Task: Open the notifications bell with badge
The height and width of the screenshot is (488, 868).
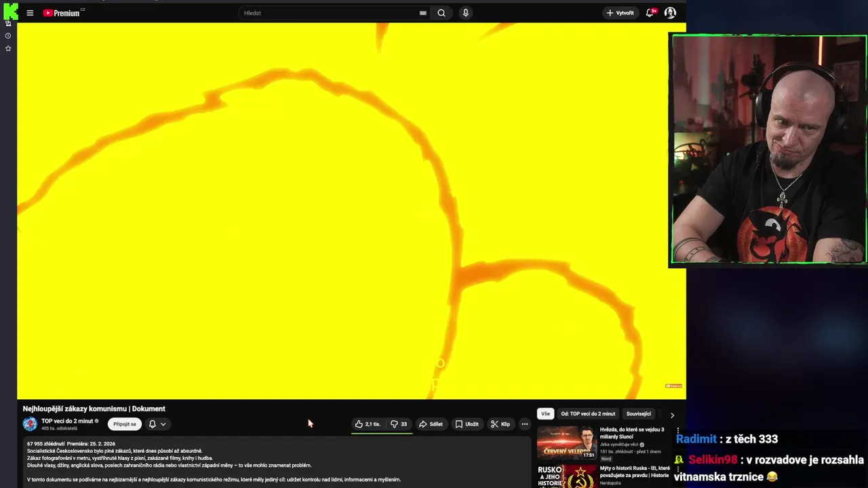Action: (x=650, y=13)
